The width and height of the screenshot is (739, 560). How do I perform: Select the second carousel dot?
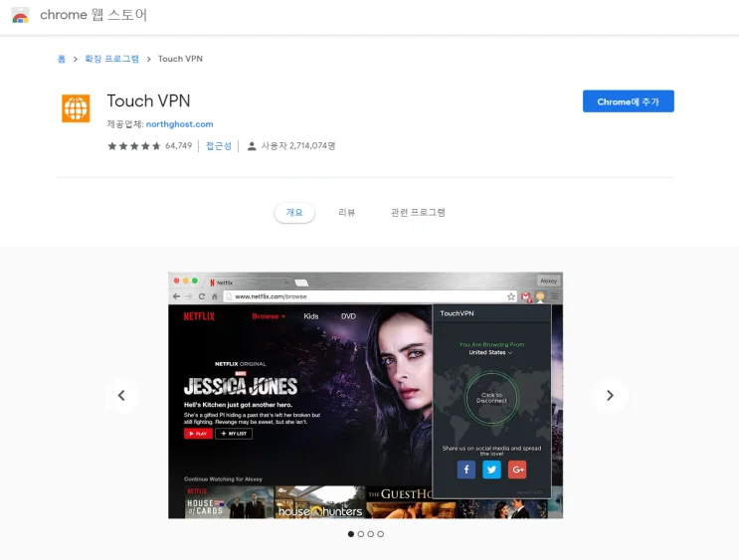click(x=360, y=534)
